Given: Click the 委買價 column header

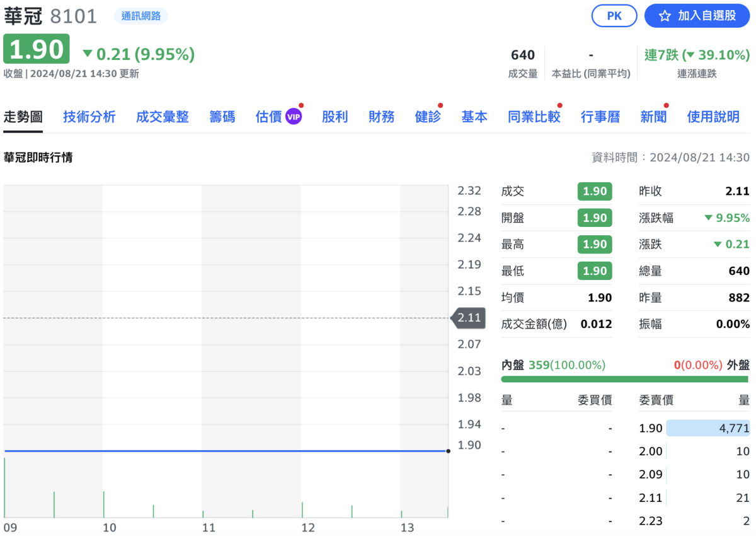Looking at the screenshot, I should click(x=595, y=400).
